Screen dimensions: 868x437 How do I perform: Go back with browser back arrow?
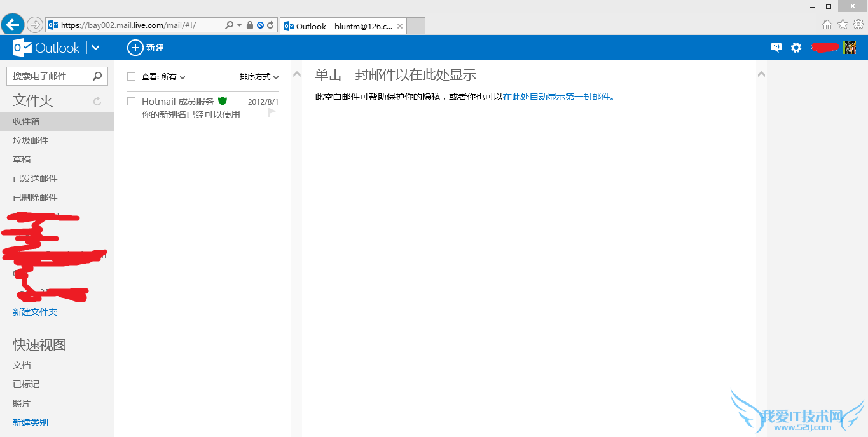(x=13, y=25)
